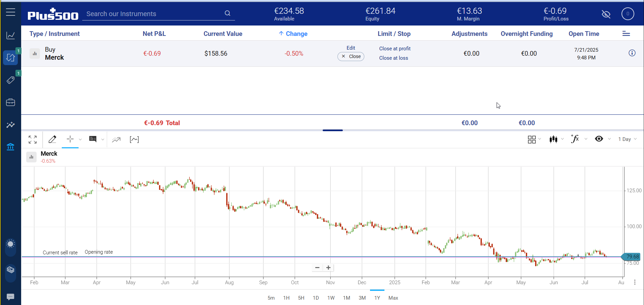Open the Merck position info icon
Image resolution: width=644 pixels, height=305 pixels.
[632, 53]
